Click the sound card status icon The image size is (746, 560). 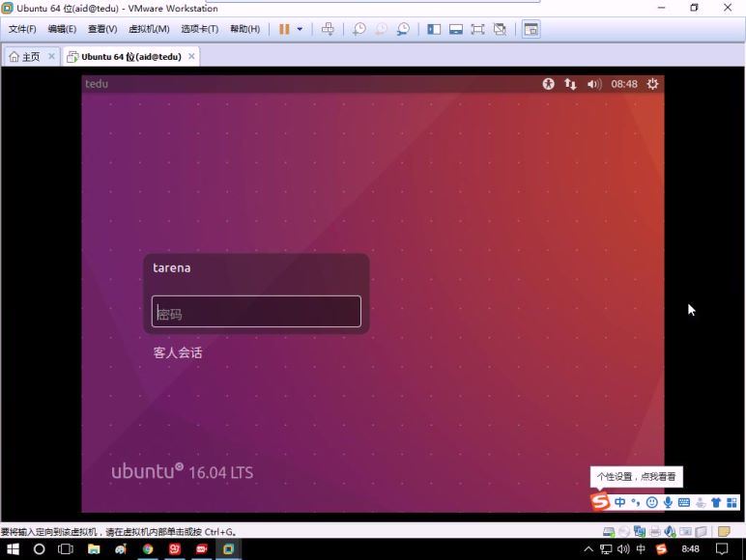click(671, 531)
